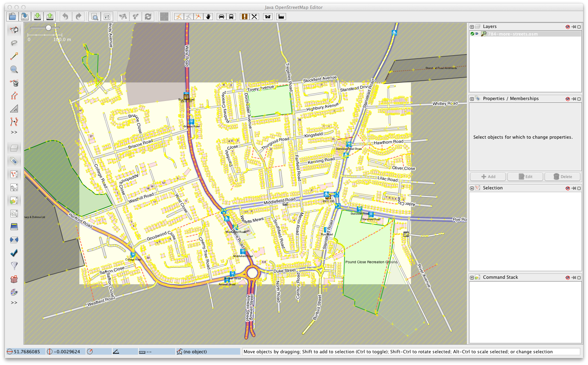Click the Download map data icon

click(x=37, y=17)
